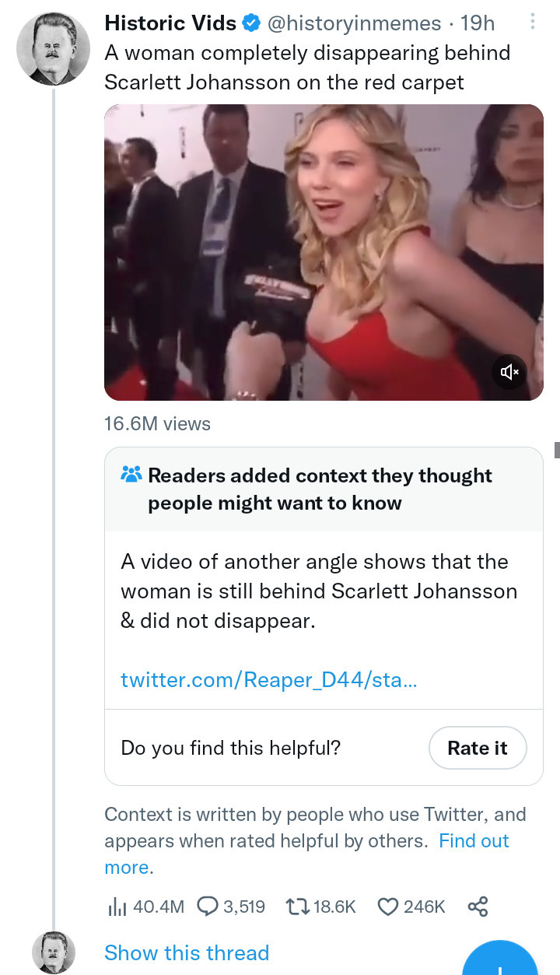Click the Historic Vids display name
Screen dimensions: 560x975
click(170, 23)
